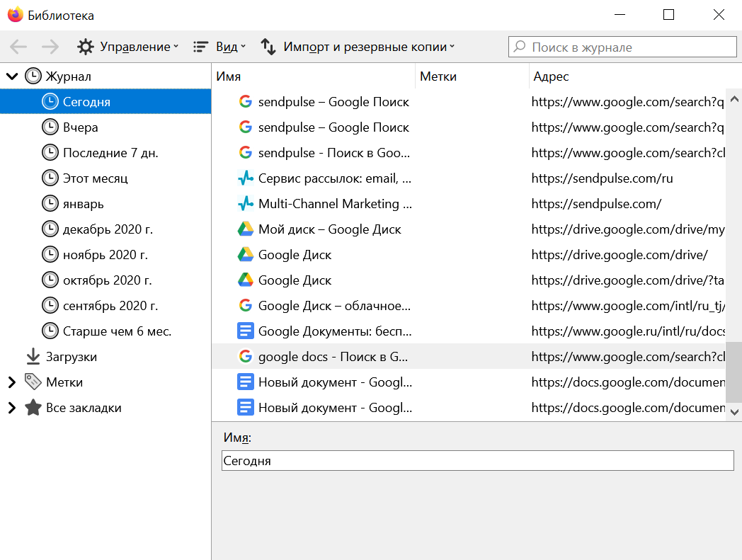The width and height of the screenshot is (742, 560).
Task: Click the Google Drive icon beside Мой диск
Action: [x=245, y=229]
